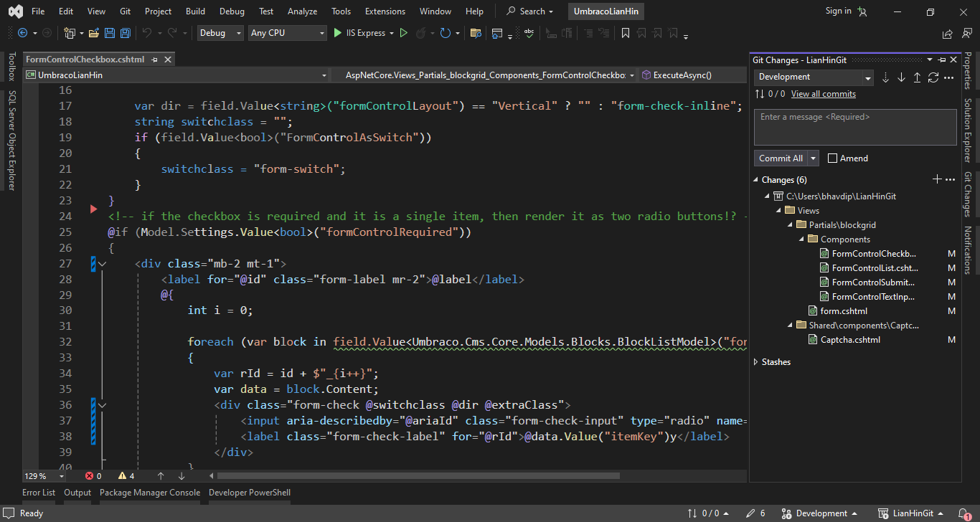Click the Navigate Backward arrow icon
Viewport: 980px width, 522px height.
click(x=22, y=33)
